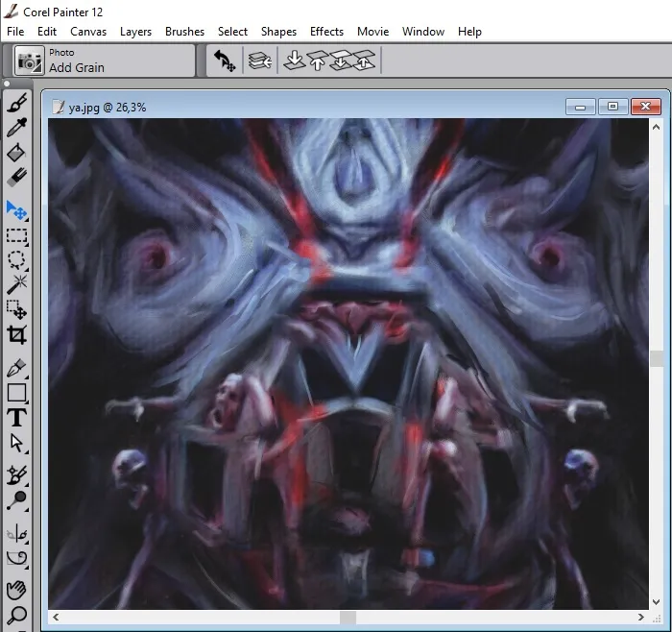This screenshot has height=632, width=672.
Task: Close the ya.jpg document window
Action: [646, 107]
